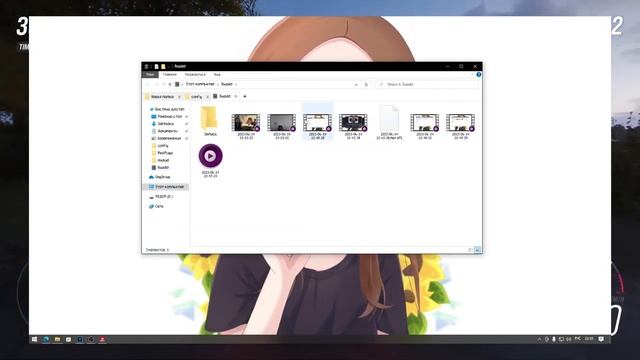This screenshot has height=360, width=640.
Task: Click Видео in the address breadcrumb
Action: (x=227, y=84)
